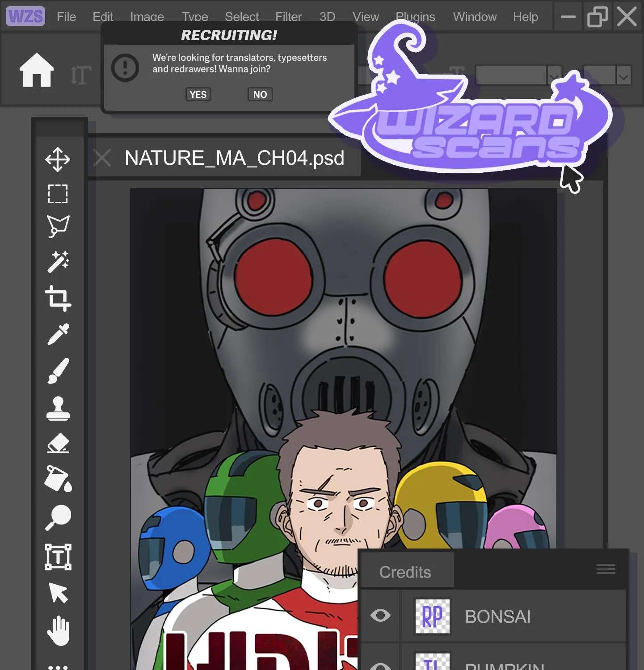Viewport: 644px width, 670px height.
Task: Click the narrower options-bar input field
Action: coord(599,75)
